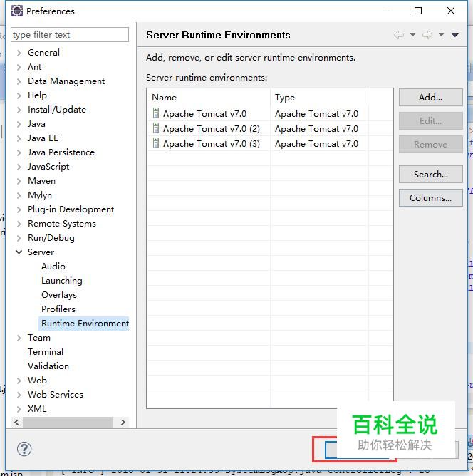Select Java in the preferences tree
Viewport: 473px width, 476px height.
click(36, 124)
